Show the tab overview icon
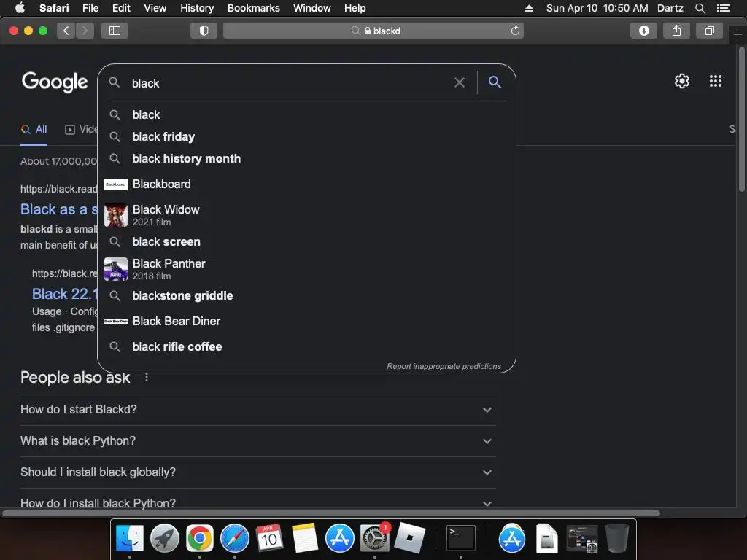747x560 pixels. pyautogui.click(x=709, y=31)
